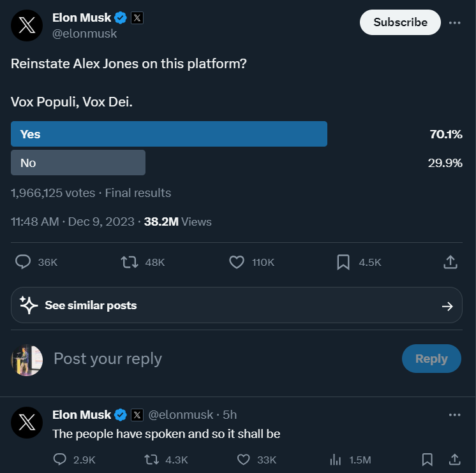The height and width of the screenshot is (473, 476).
Task: Click the Subscribe button
Action: point(400,22)
